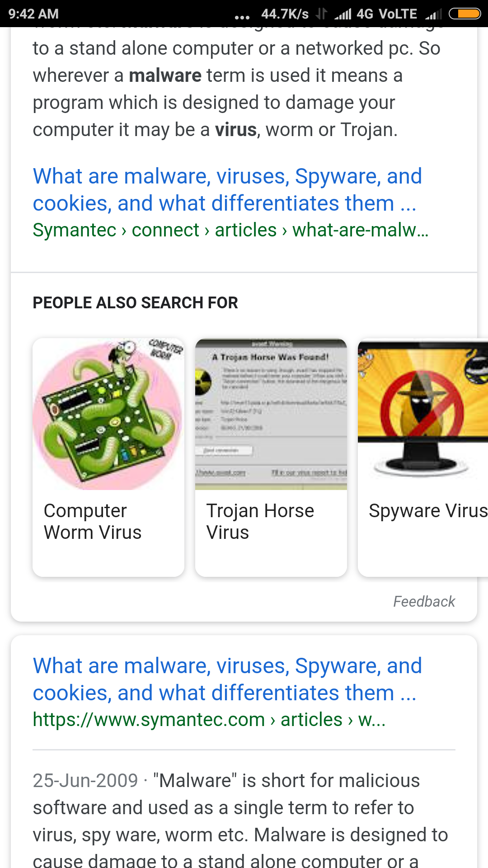The width and height of the screenshot is (488, 868).
Task: Tap the bold word "malware" in snippet
Action: click(165, 75)
